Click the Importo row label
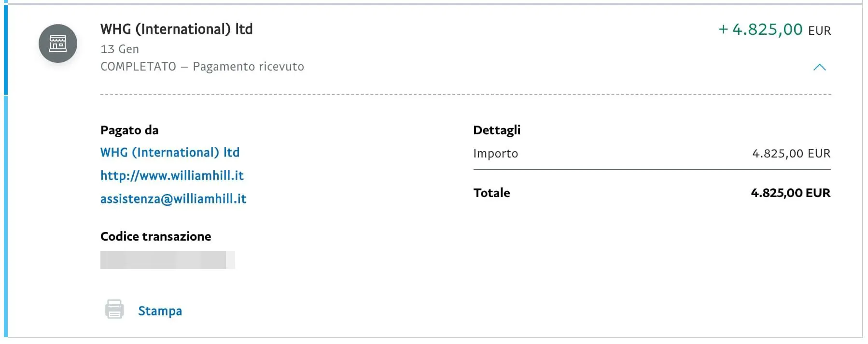Viewport: 868px width, 344px height. pos(495,154)
